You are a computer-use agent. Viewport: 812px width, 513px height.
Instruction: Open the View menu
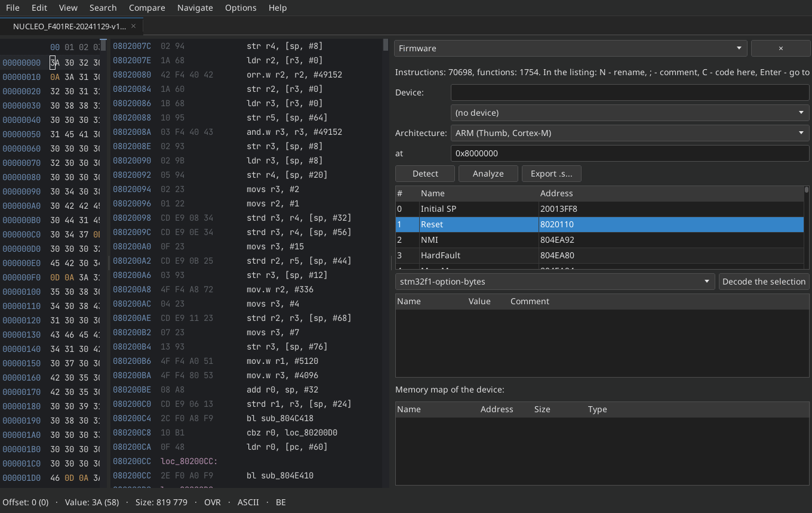(68, 8)
